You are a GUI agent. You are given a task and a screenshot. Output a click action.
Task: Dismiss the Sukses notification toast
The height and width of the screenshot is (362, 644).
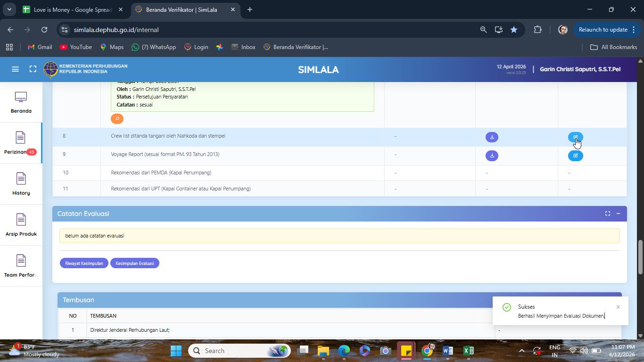618,307
